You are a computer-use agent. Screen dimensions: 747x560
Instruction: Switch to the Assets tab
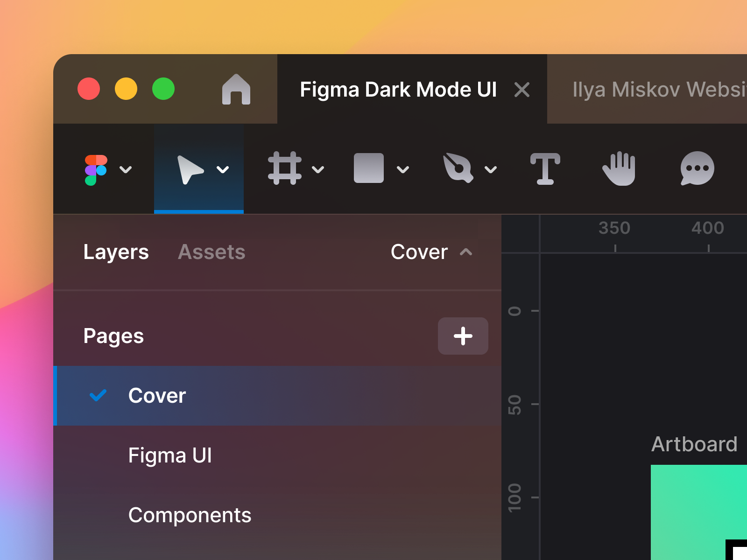(x=211, y=252)
